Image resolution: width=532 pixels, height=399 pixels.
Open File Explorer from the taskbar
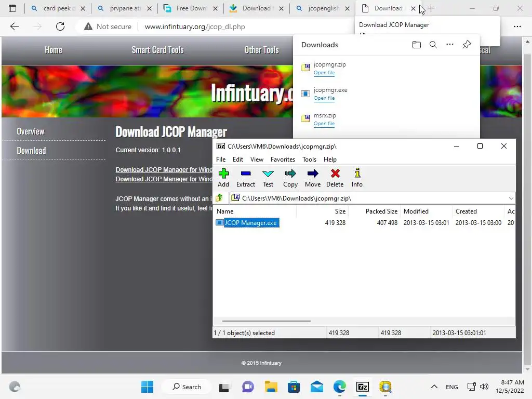click(271, 387)
